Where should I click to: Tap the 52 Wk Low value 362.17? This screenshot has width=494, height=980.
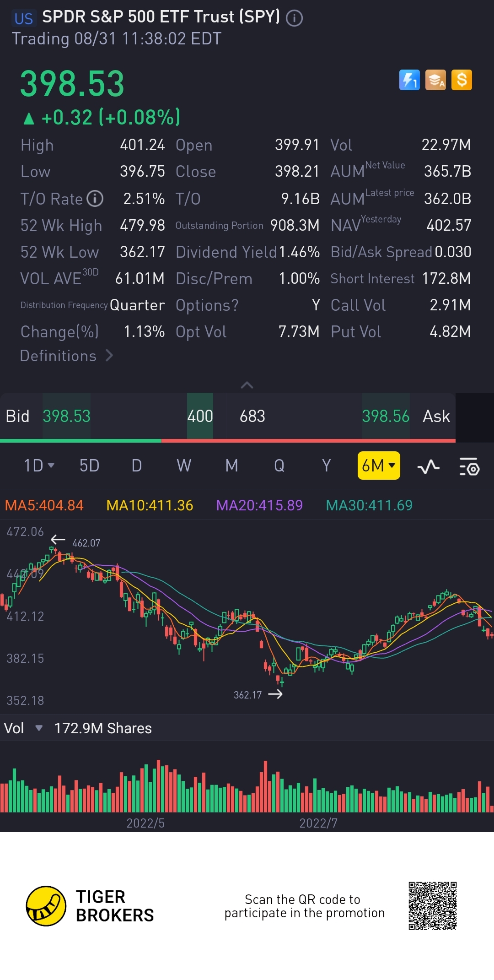(142, 252)
